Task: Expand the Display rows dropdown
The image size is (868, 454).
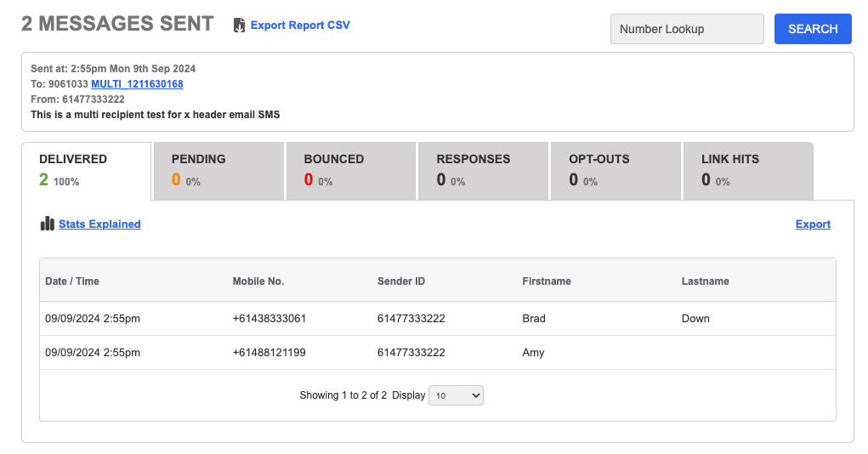Action: pyautogui.click(x=456, y=395)
